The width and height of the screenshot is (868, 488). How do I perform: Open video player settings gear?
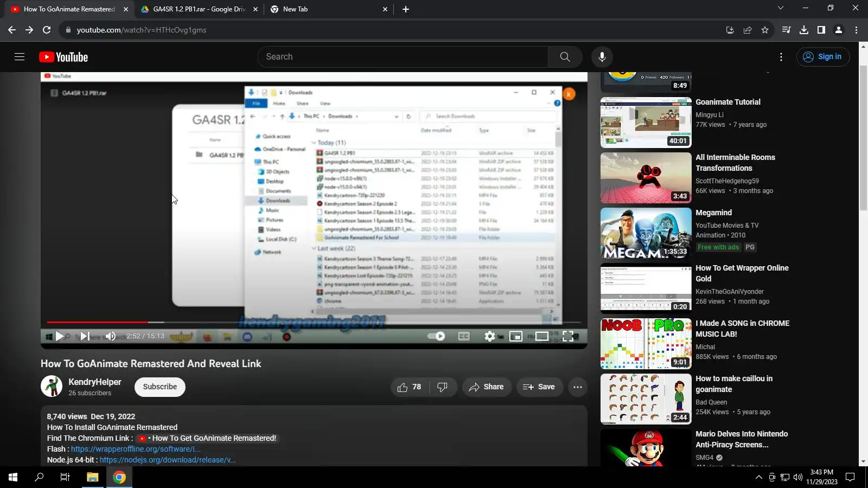point(490,336)
